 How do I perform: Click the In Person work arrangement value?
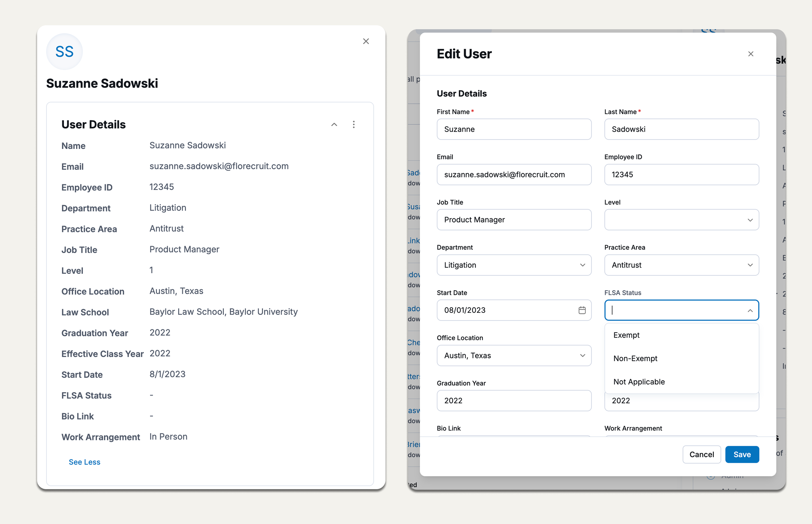(168, 437)
